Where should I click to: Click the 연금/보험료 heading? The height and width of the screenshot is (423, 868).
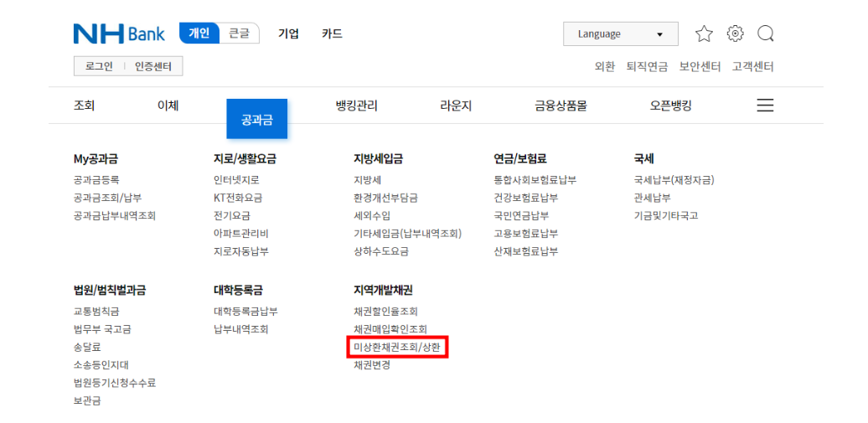520,159
